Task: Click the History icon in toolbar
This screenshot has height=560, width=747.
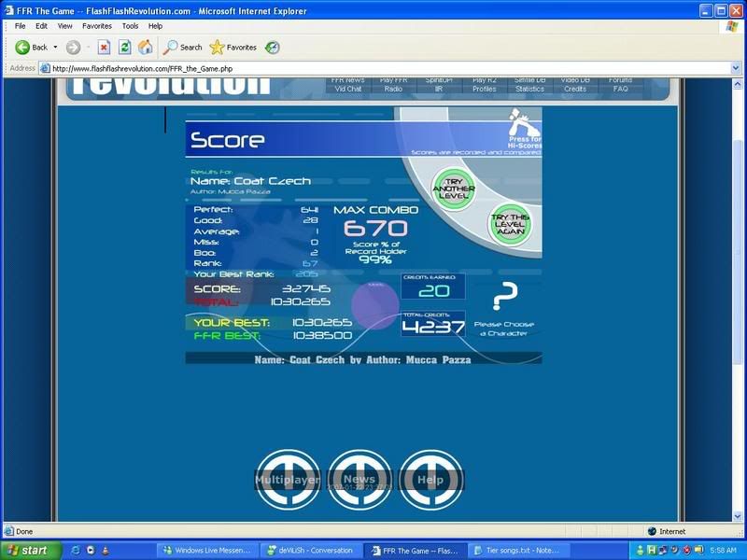Action: (x=272, y=47)
